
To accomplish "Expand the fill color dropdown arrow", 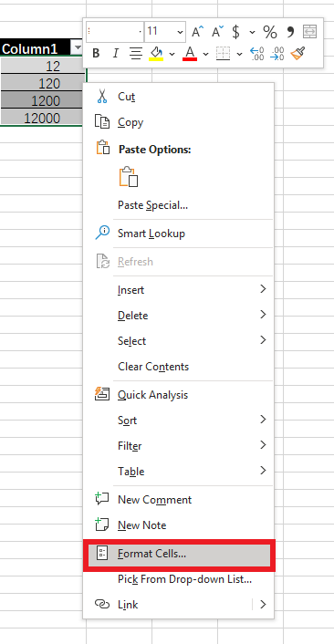I will point(172,54).
